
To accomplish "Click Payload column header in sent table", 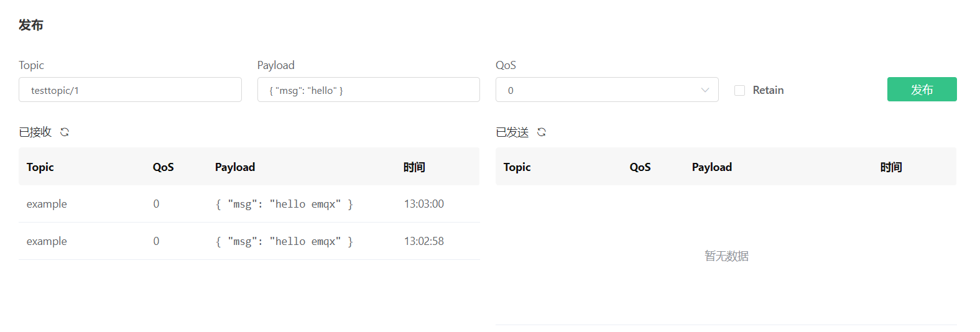I will (712, 167).
